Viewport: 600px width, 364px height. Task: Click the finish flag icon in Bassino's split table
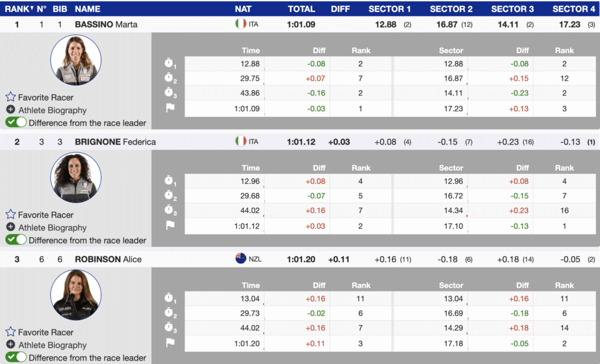tap(170, 108)
